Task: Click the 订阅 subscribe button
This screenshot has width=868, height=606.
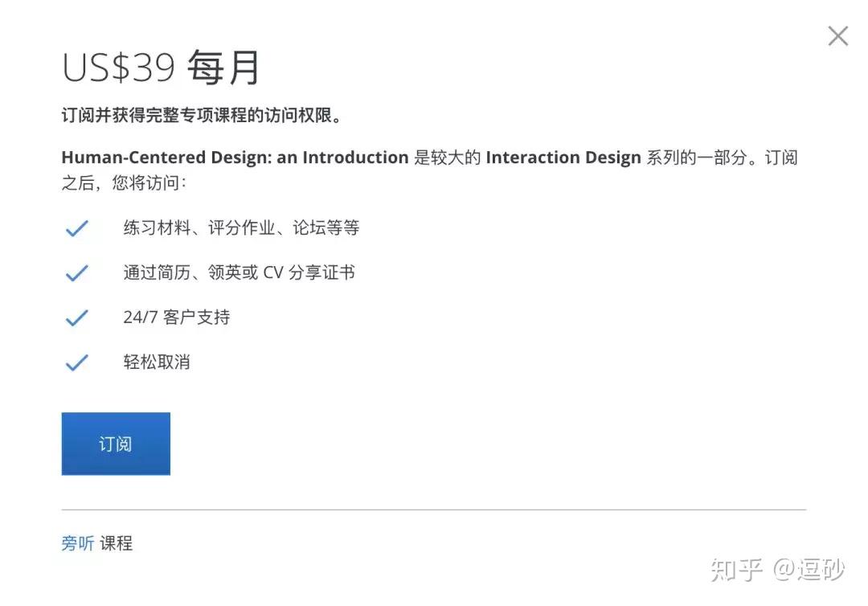Action: click(x=116, y=443)
